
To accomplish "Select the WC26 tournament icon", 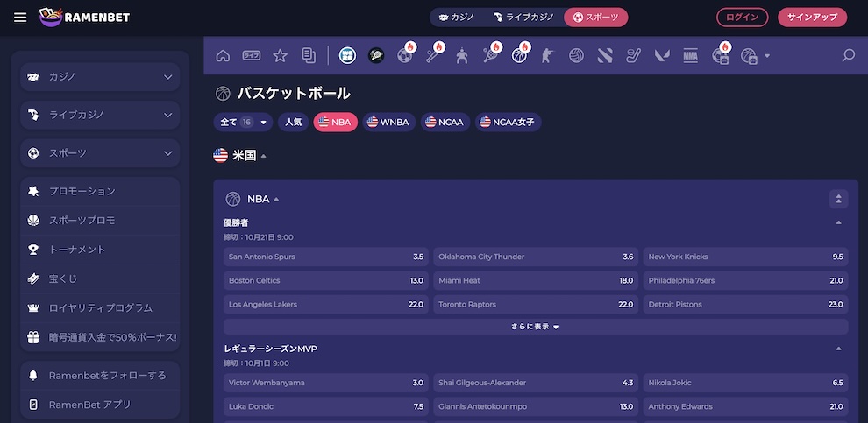I will [347, 55].
